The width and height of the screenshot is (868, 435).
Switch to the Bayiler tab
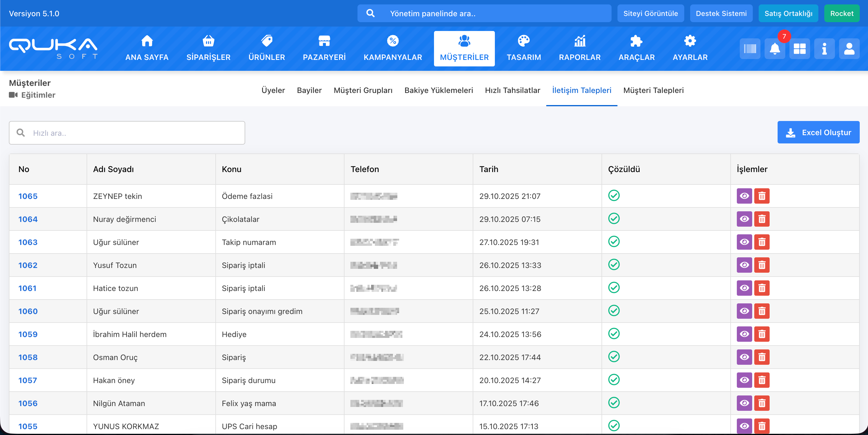pyautogui.click(x=309, y=90)
